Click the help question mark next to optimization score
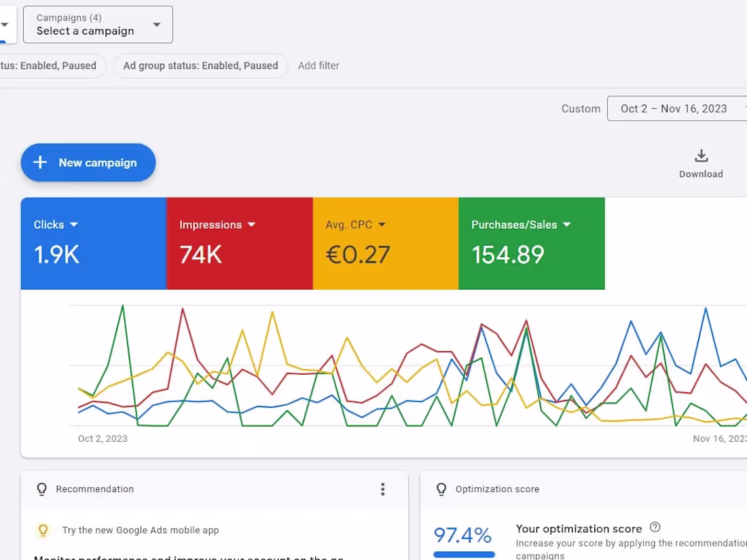Viewport: 747px width, 560px height. pos(655,527)
